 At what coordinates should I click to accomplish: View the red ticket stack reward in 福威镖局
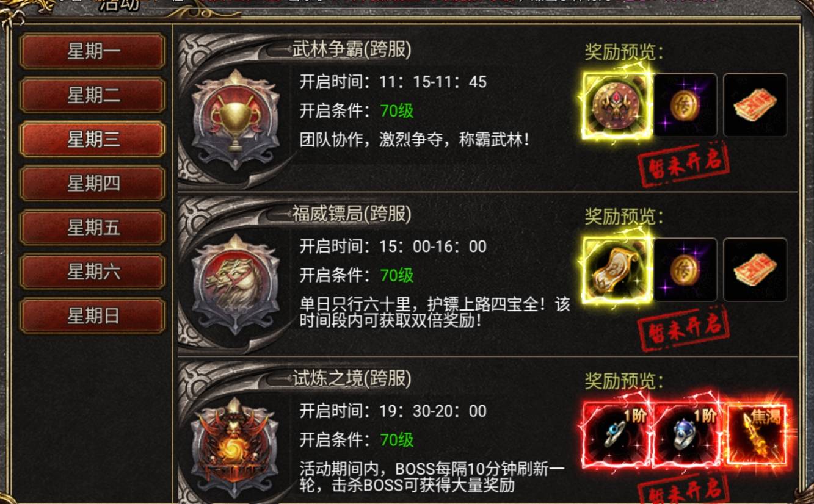(755, 270)
